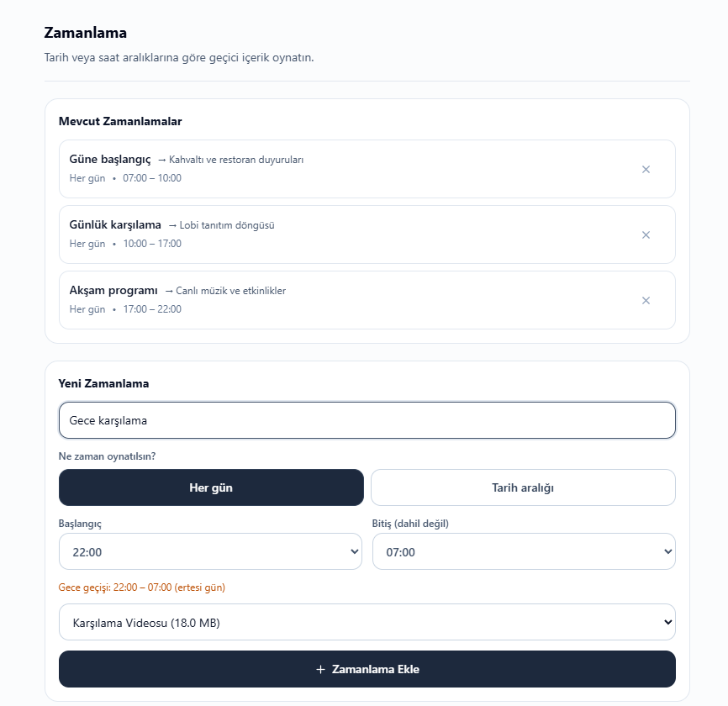The image size is (728, 706).
Task: Select the Günlük karşılama schedule card
Action: [x=367, y=234]
